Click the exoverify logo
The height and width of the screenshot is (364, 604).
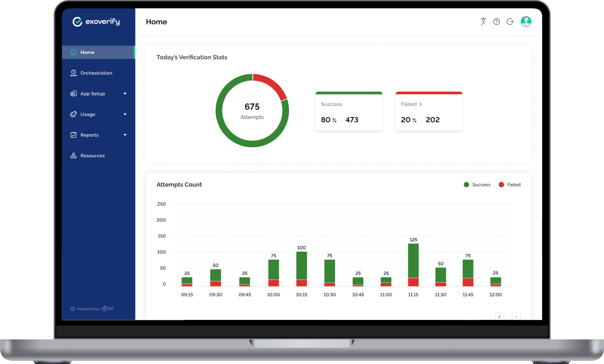coord(96,22)
